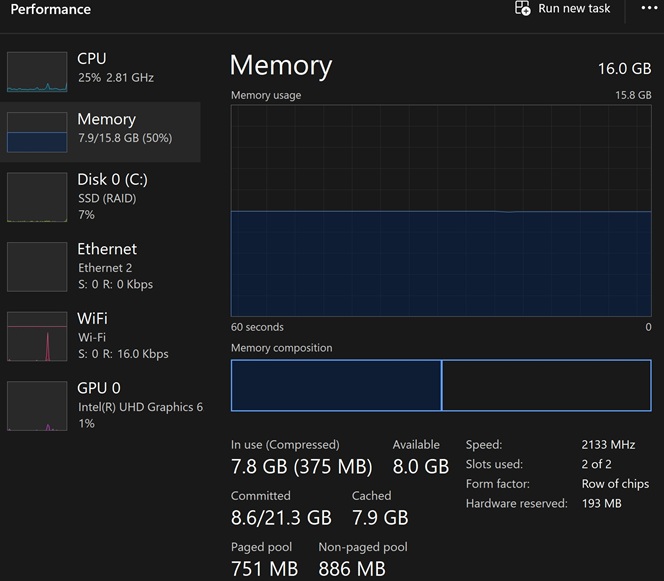The image size is (664, 581).
Task: Open the Memory performance entry label
Action: point(107,119)
